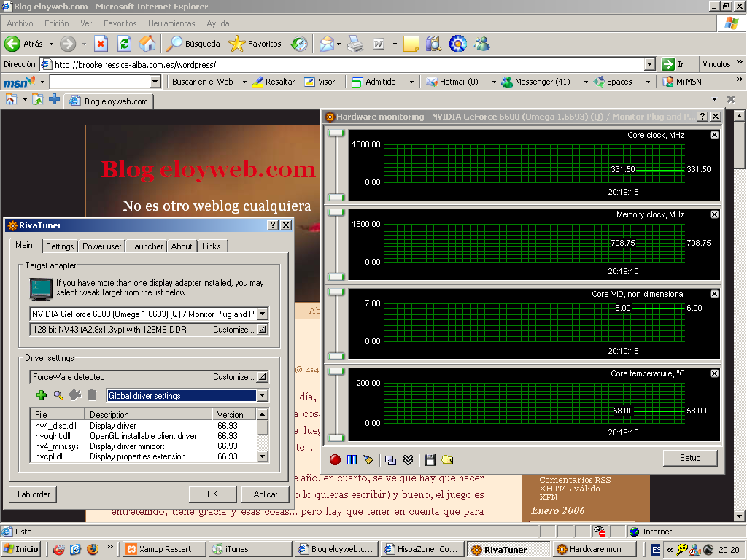
Task: Start logging with the red record button
Action: 335,460
